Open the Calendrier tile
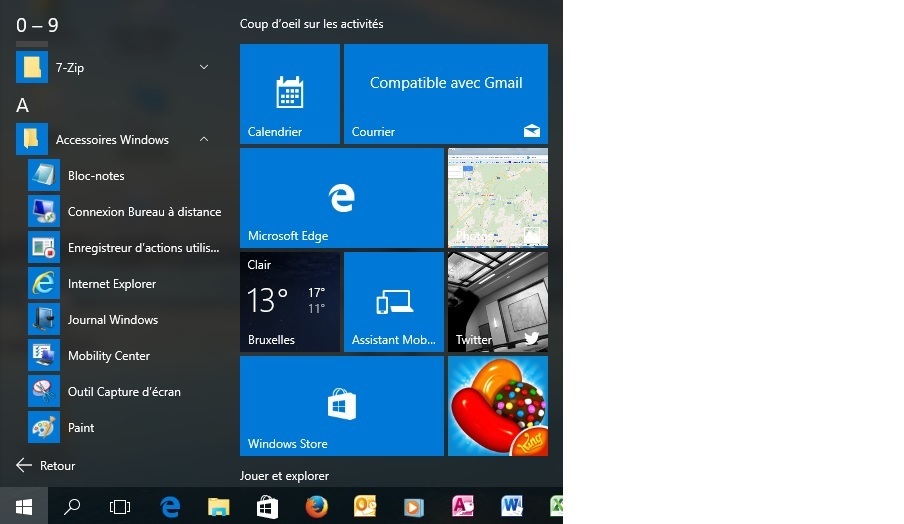Image resolution: width=904 pixels, height=524 pixels. click(289, 94)
